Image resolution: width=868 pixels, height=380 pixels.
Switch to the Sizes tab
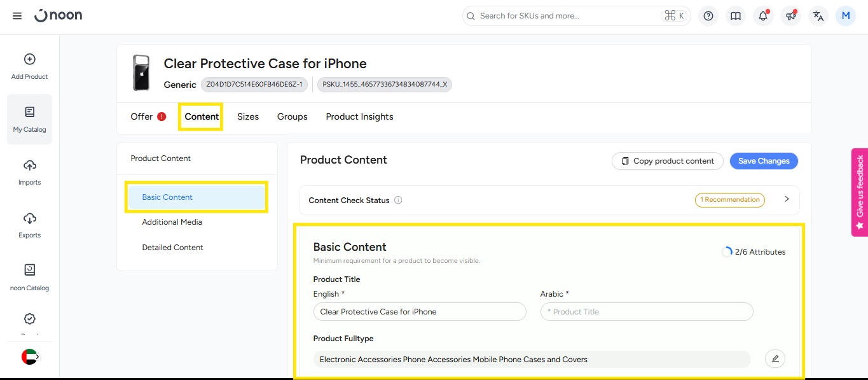click(x=248, y=116)
